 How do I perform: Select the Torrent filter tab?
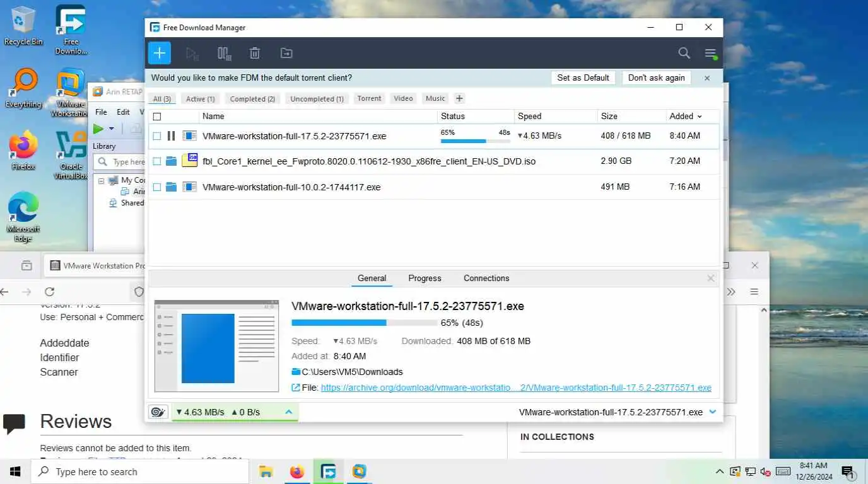click(x=369, y=98)
